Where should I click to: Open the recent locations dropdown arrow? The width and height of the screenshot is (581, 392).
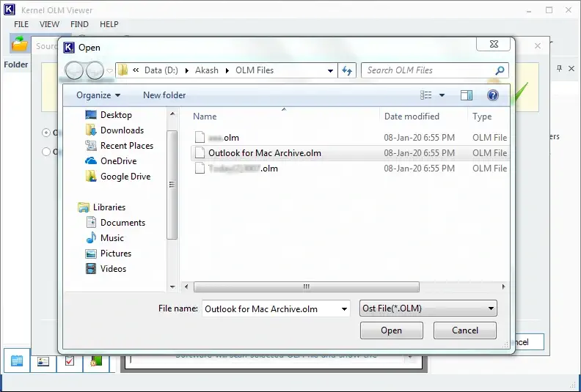110,70
